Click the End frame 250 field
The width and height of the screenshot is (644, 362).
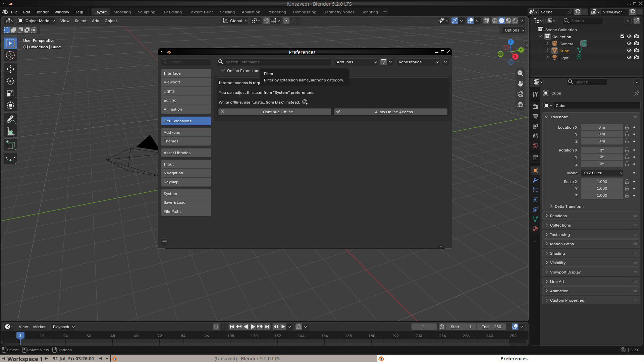click(491, 327)
